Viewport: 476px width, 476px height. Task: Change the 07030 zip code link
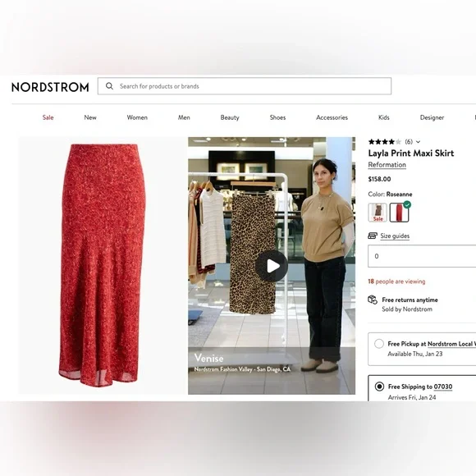tap(443, 387)
